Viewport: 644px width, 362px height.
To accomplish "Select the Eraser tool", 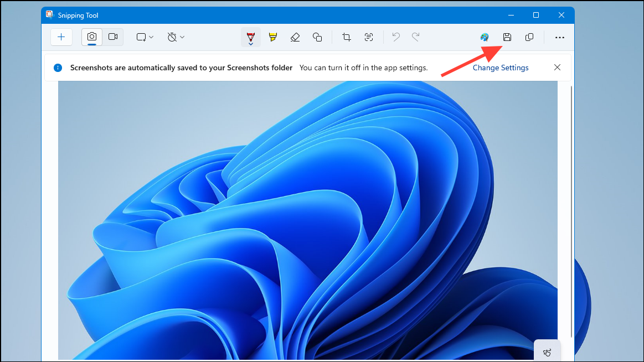I will pyautogui.click(x=295, y=37).
